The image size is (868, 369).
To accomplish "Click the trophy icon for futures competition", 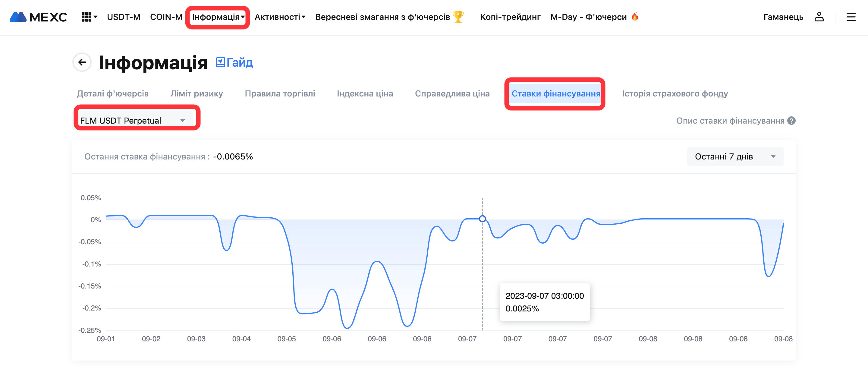I will click(x=458, y=17).
